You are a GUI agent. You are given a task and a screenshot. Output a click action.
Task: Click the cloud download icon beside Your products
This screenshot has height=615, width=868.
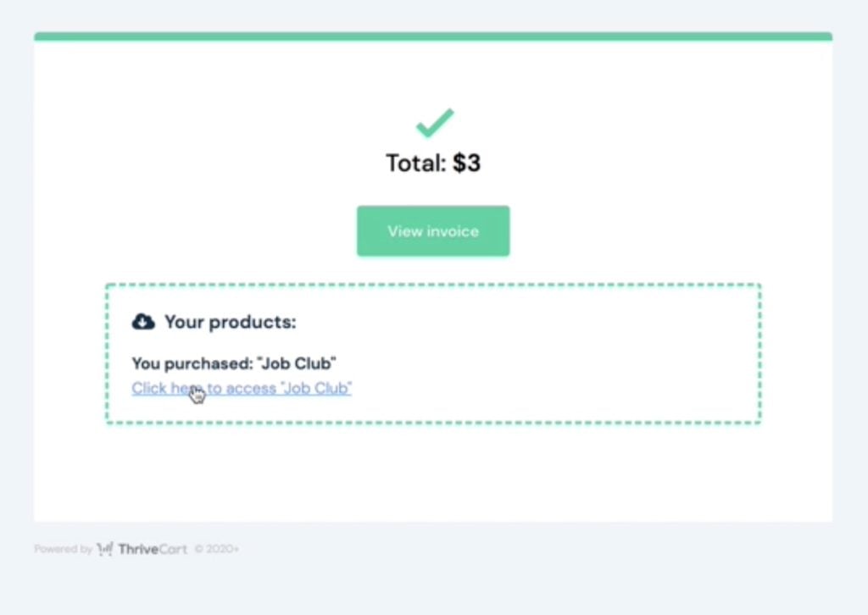pyautogui.click(x=143, y=321)
